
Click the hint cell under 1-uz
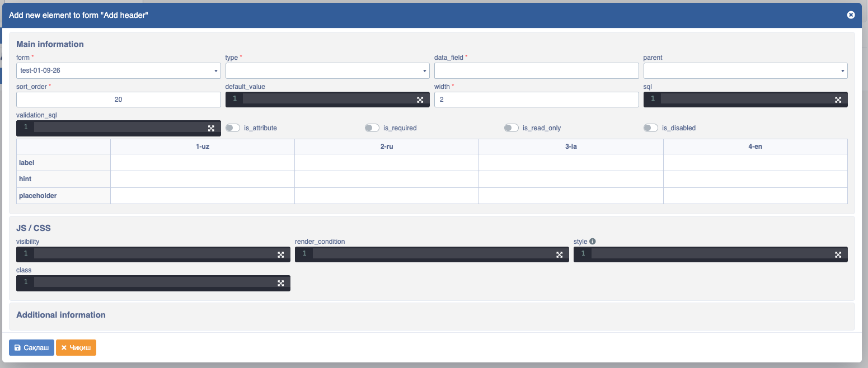click(203, 180)
